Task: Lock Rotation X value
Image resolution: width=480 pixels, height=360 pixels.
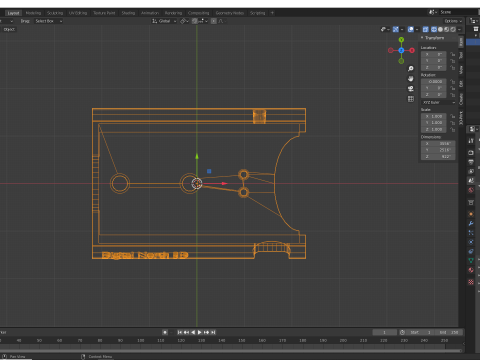Action: click(x=452, y=81)
